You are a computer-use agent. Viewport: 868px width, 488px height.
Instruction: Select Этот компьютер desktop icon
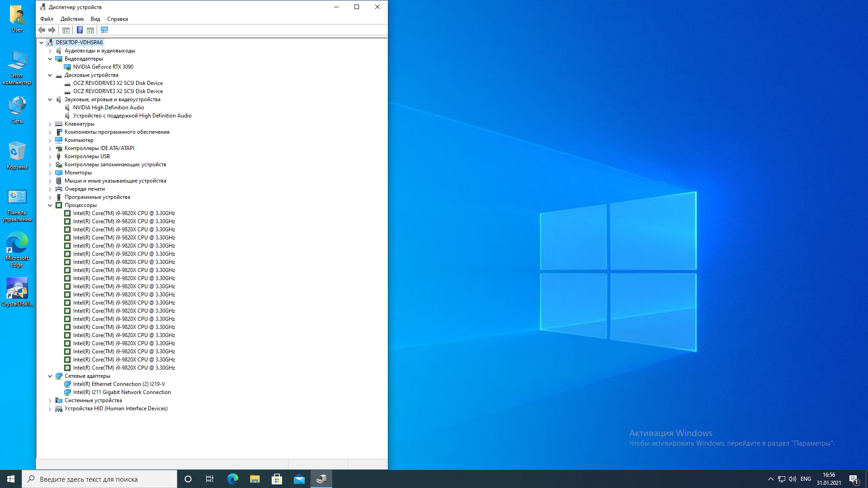point(17,68)
